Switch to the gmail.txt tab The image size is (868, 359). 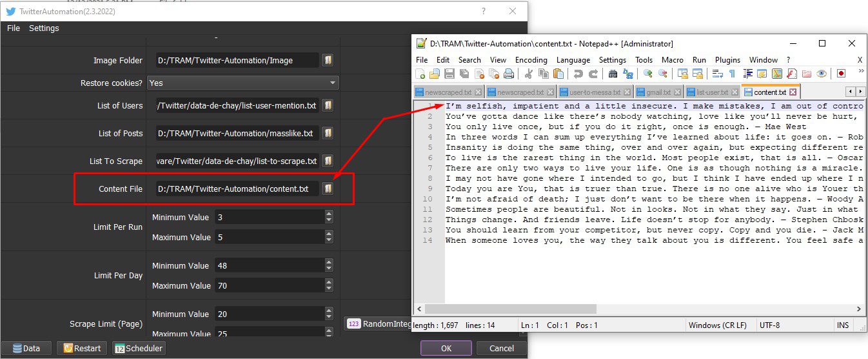[x=658, y=92]
